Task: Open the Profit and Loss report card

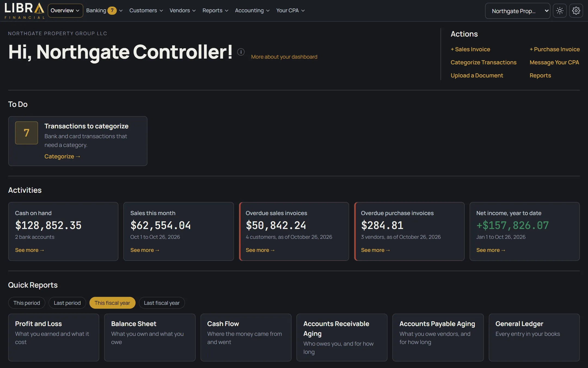Action: click(54, 337)
